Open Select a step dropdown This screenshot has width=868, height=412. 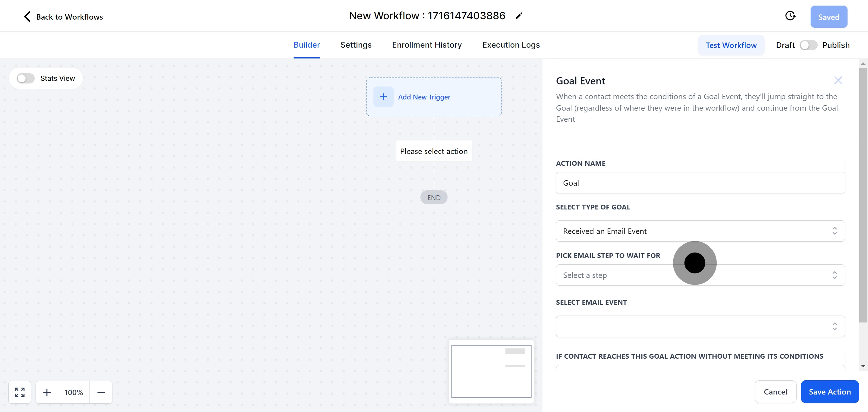coord(700,275)
